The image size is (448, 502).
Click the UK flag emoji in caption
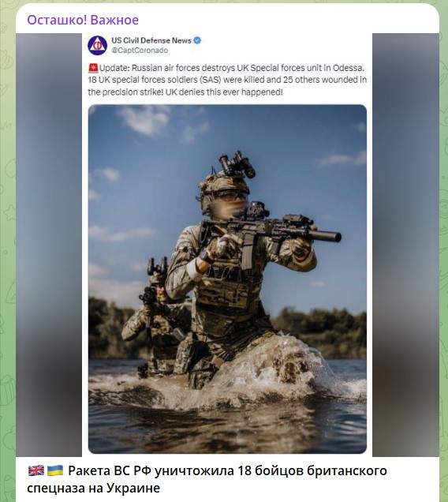click(36, 470)
